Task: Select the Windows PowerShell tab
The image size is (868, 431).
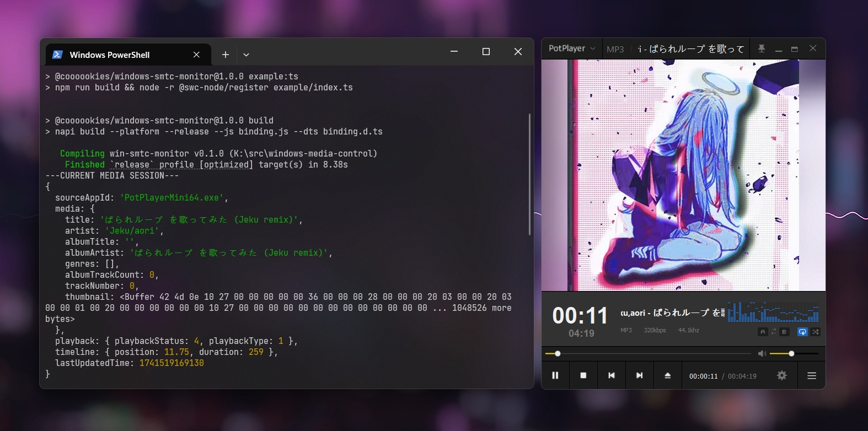Action: (128, 55)
